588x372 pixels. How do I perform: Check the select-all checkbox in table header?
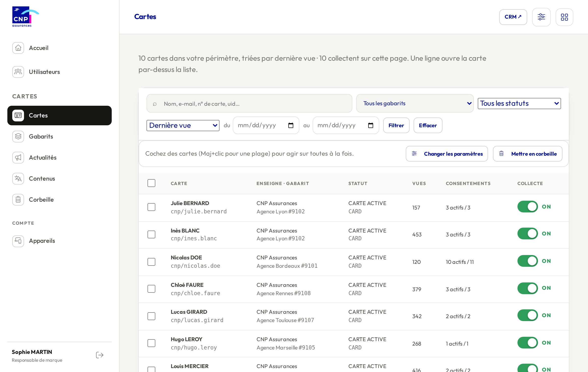151,183
